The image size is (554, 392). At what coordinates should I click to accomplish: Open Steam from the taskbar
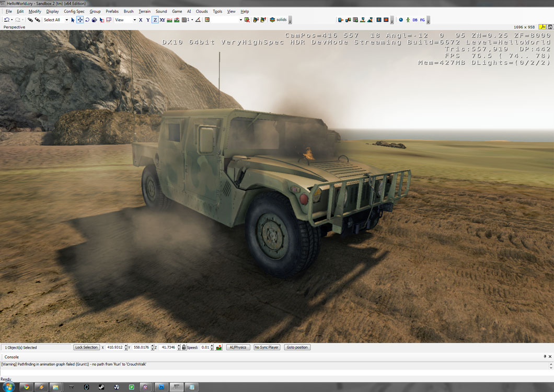[x=101, y=387]
